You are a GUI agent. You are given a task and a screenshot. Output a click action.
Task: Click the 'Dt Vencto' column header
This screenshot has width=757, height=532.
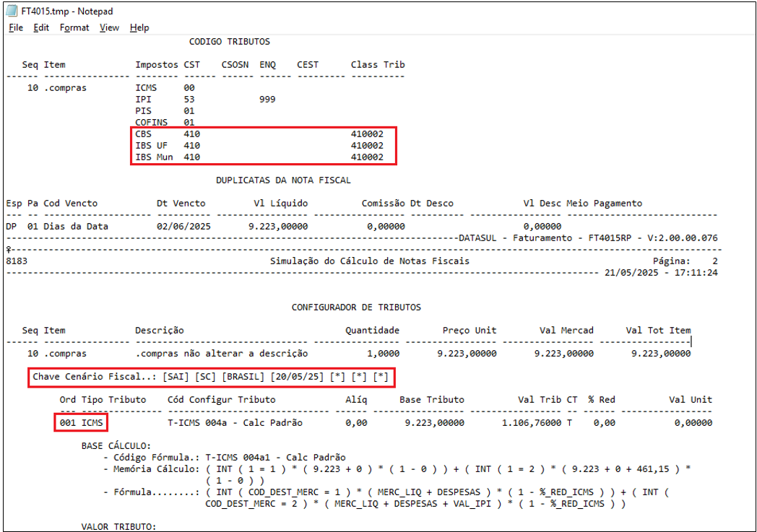[181, 204]
